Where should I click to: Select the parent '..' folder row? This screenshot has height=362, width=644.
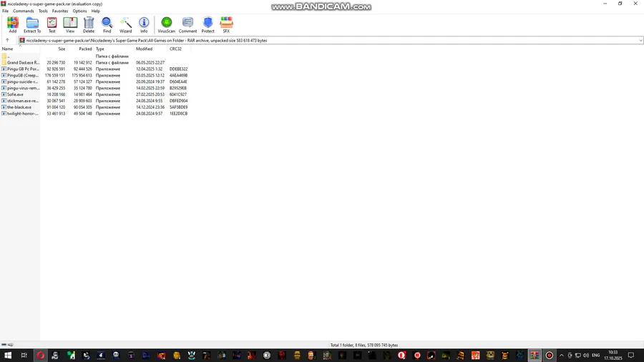pos(94,57)
